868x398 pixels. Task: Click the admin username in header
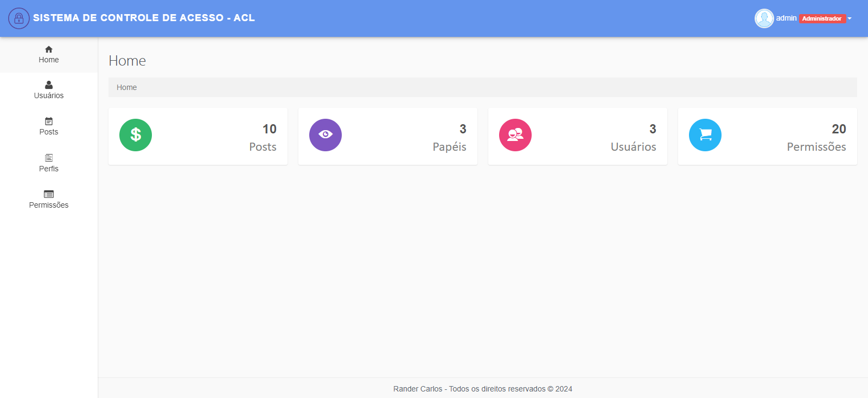pyautogui.click(x=786, y=18)
